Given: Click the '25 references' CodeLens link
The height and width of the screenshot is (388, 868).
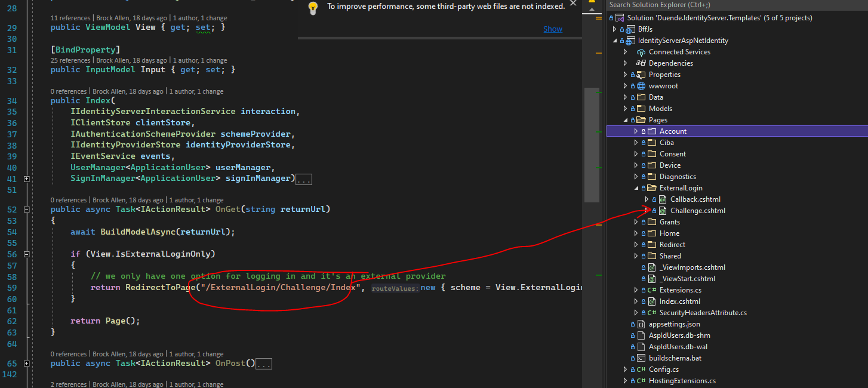Looking at the screenshot, I should tap(70, 60).
